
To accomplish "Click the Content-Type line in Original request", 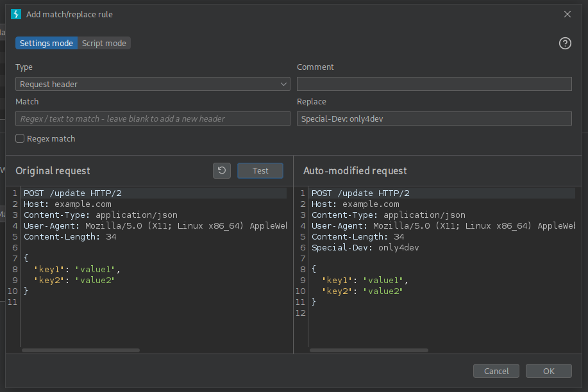I will tap(100, 215).
